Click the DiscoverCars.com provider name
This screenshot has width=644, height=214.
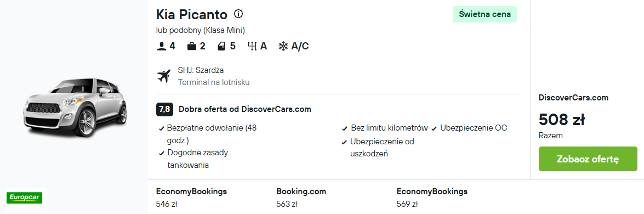click(573, 98)
